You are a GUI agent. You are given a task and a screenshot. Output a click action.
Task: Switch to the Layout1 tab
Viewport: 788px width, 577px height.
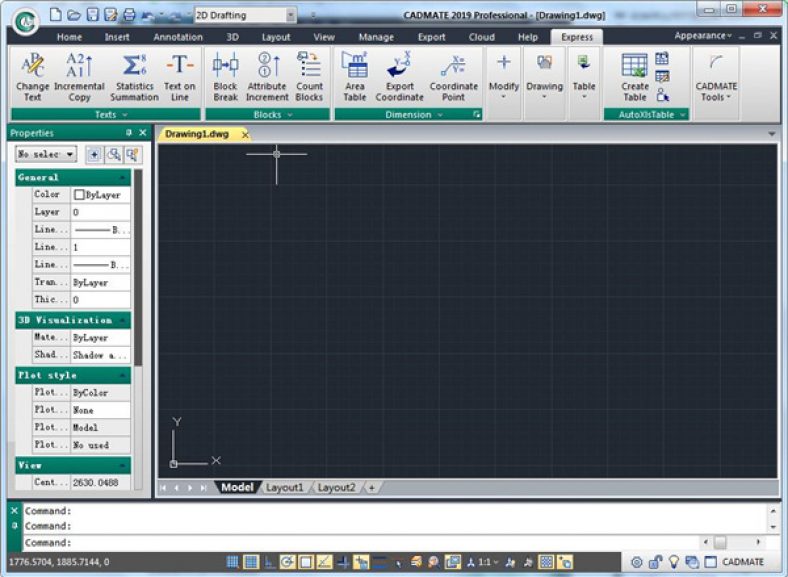284,488
